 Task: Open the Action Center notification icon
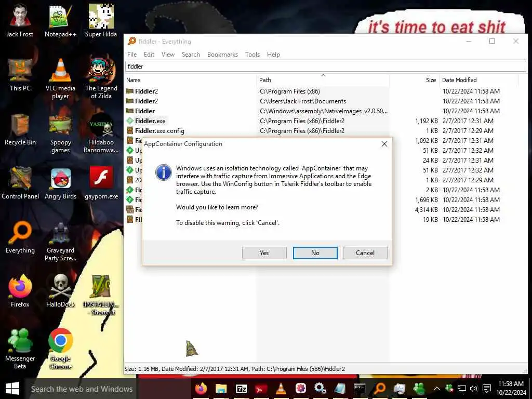[487, 389]
